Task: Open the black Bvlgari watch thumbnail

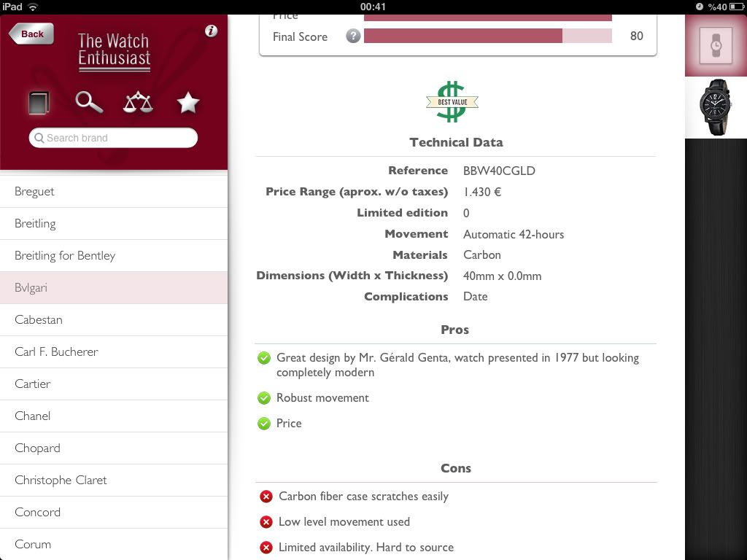Action: point(716,108)
